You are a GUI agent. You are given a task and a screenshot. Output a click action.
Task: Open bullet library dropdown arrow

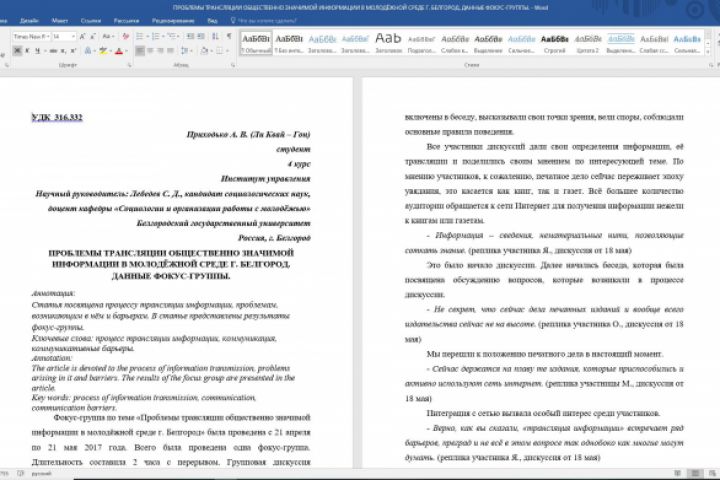coord(147,36)
